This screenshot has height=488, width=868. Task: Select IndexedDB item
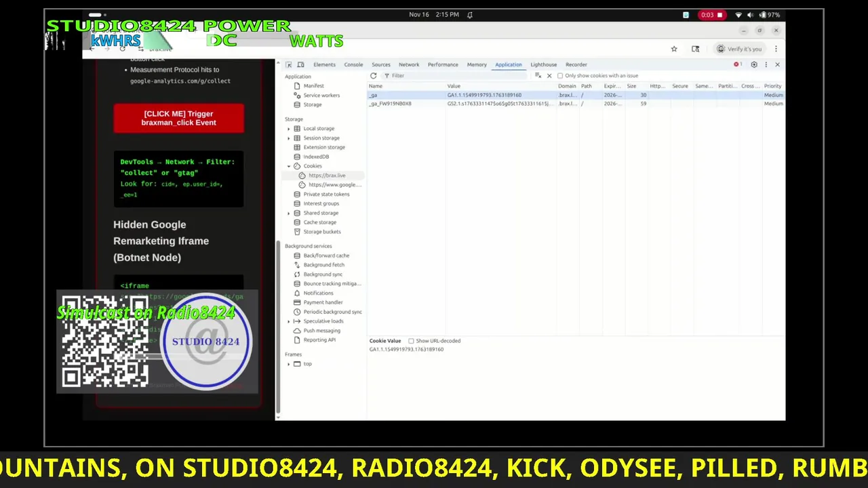pyautogui.click(x=316, y=157)
